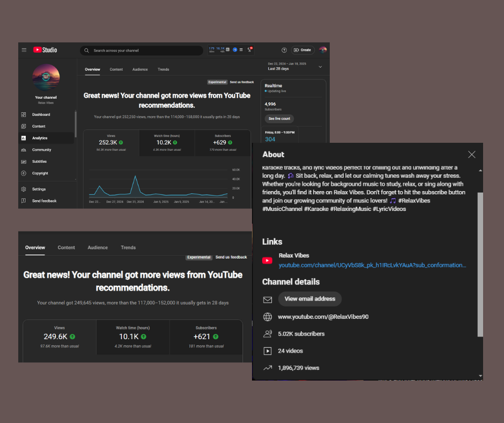This screenshot has height=423, width=504.
Task: Select the 249.6K Views card
Action: (x=60, y=337)
